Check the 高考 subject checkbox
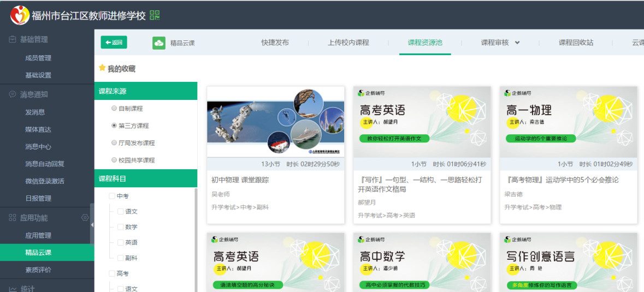 click(112, 273)
